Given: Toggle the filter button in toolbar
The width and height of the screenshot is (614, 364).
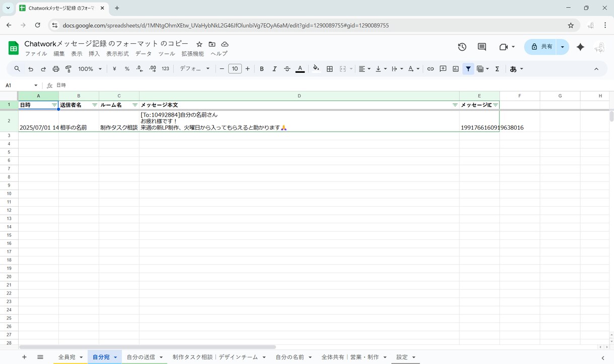Looking at the screenshot, I should [x=468, y=69].
